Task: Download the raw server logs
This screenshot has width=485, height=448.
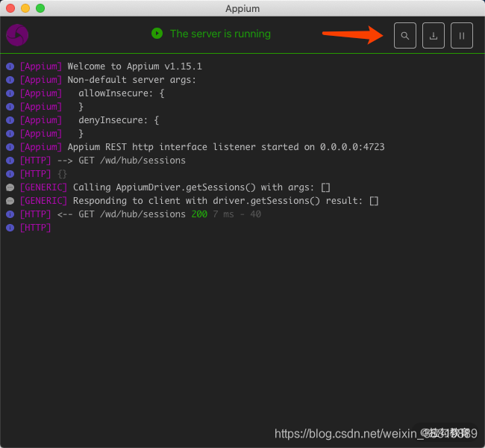Action: pos(434,35)
